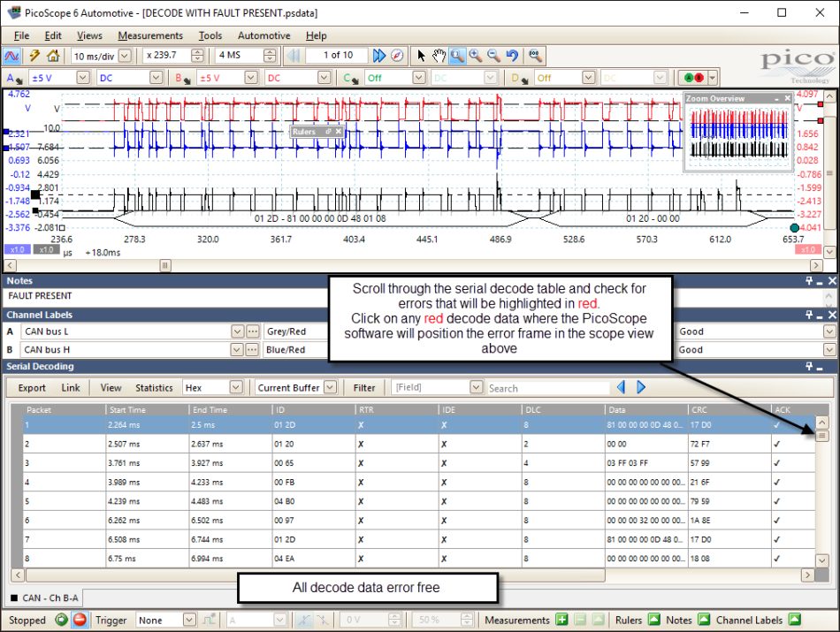This screenshot has height=632, width=840.
Task: Click the Zoom Overview thumbnail
Action: pyautogui.click(x=738, y=135)
